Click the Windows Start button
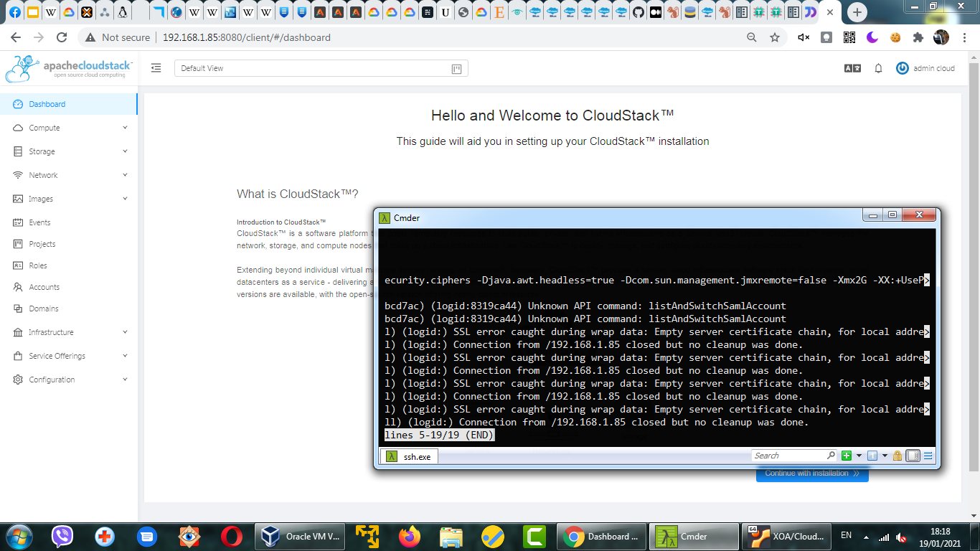980x551 pixels. [x=18, y=536]
